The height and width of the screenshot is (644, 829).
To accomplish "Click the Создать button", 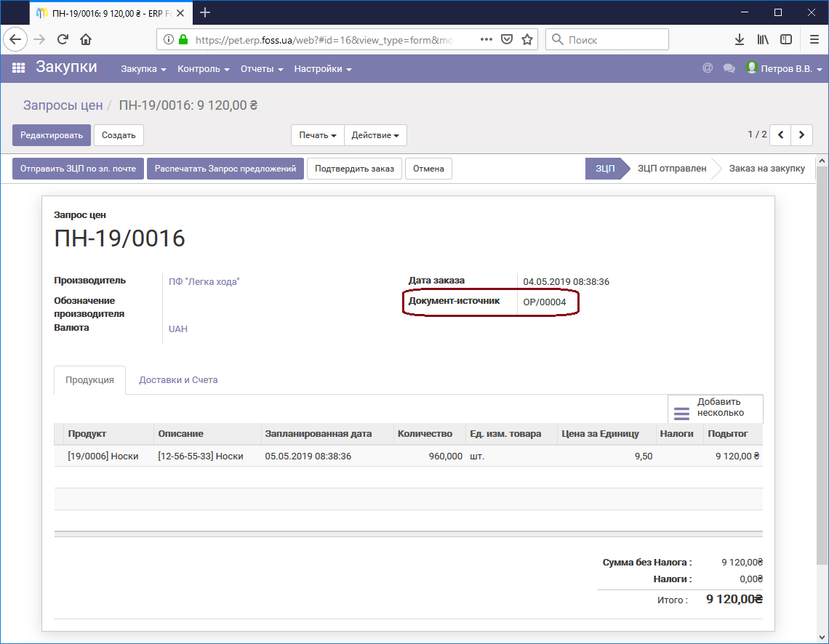I will (119, 134).
